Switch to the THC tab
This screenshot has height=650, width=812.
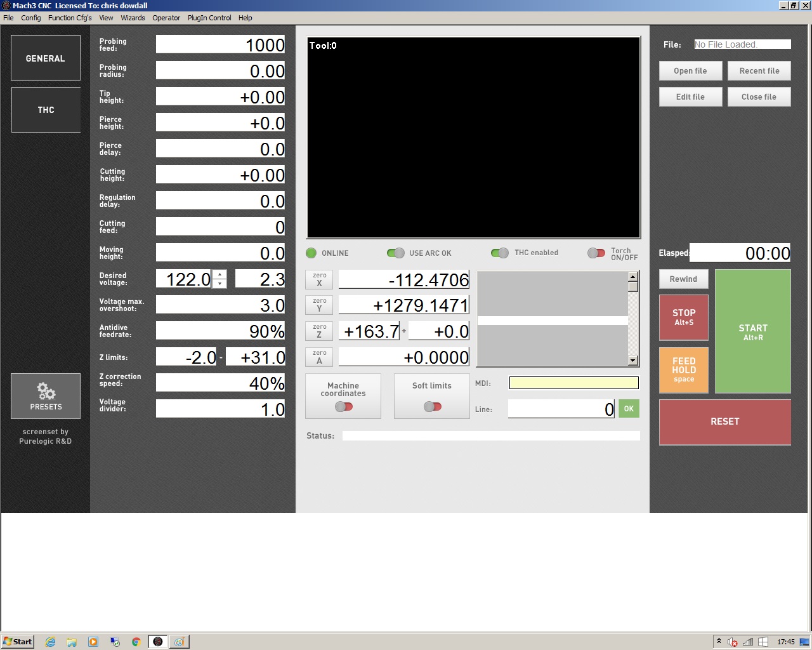coord(46,110)
